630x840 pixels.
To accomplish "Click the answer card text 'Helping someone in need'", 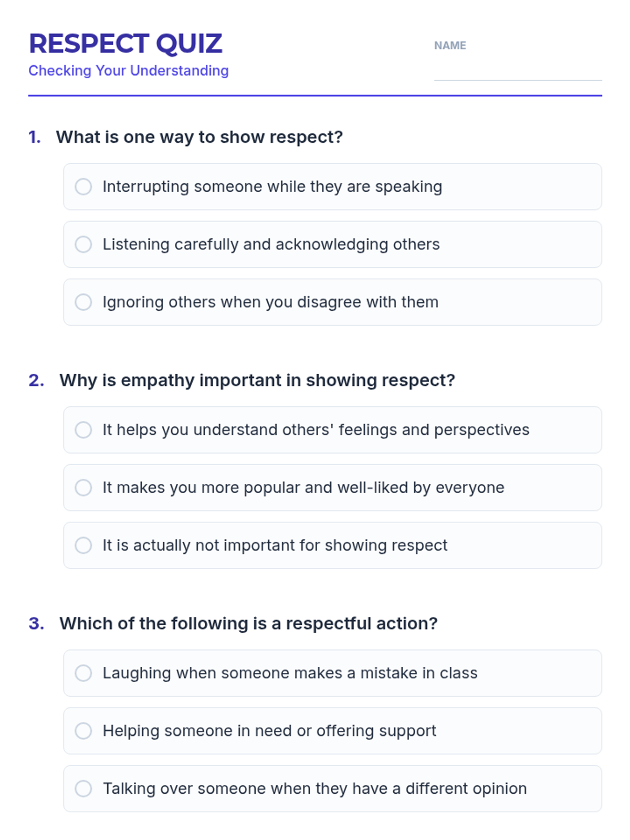I will pos(269,730).
